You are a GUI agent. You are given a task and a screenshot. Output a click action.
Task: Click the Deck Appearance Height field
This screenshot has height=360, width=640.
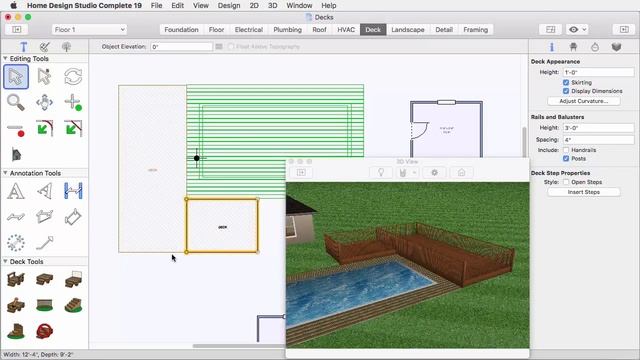(598, 72)
